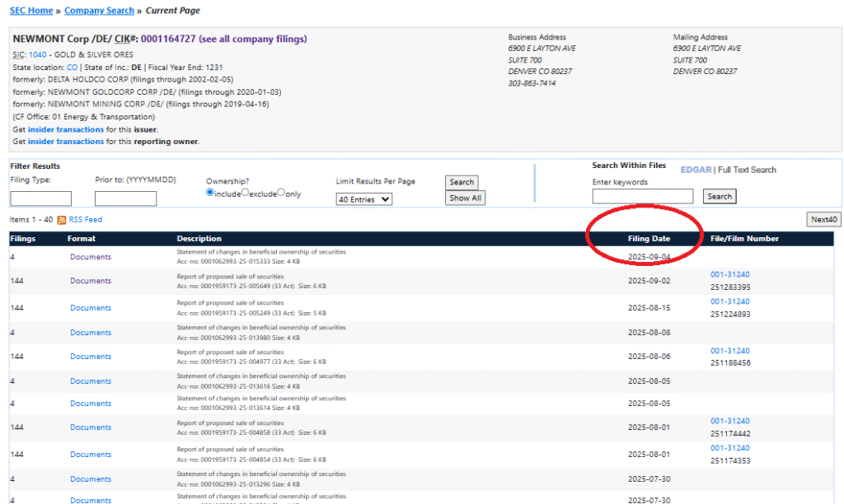Go to the next page with Next40

(x=824, y=219)
